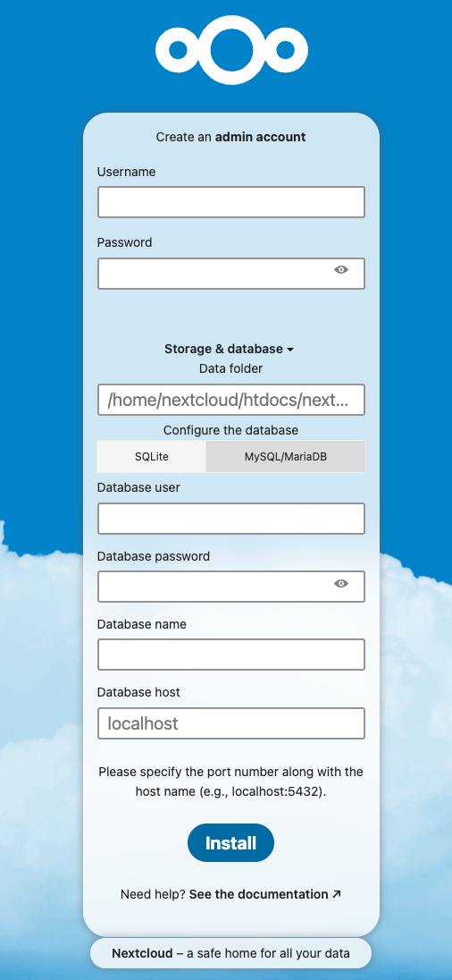Click the external arrow icon after documentation
The image size is (452, 980).
click(x=337, y=894)
